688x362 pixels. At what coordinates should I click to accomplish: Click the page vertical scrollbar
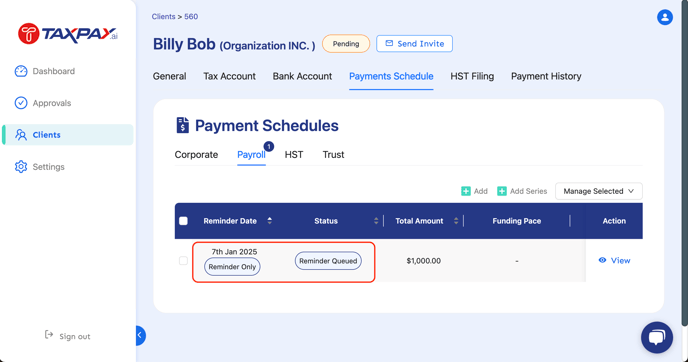click(x=684, y=162)
